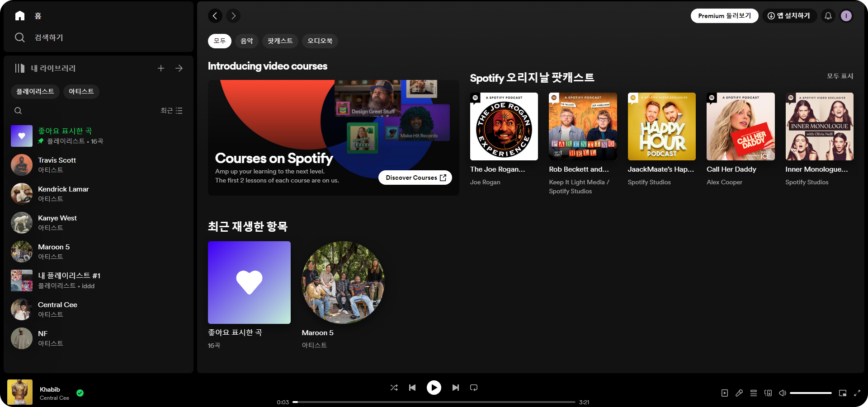Image resolution: width=868 pixels, height=407 pixels.
Task: Collapse library with the library icon
Action: (x=20, y=68)
